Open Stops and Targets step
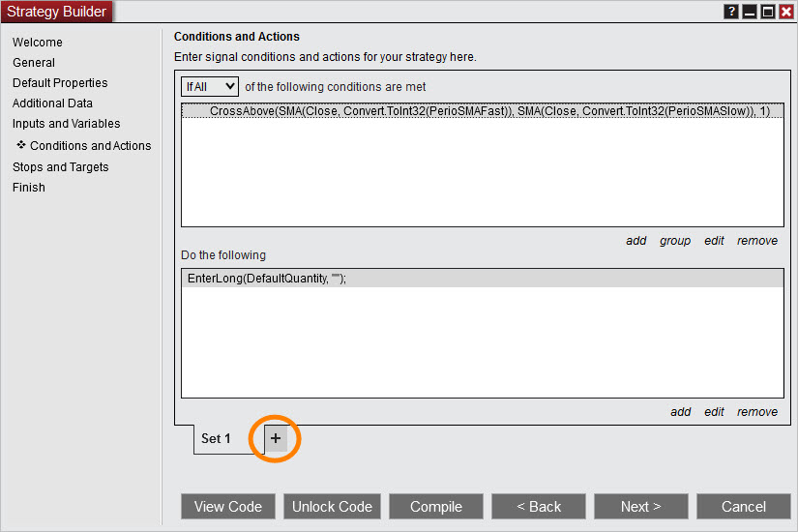 (x=61, y=167)
